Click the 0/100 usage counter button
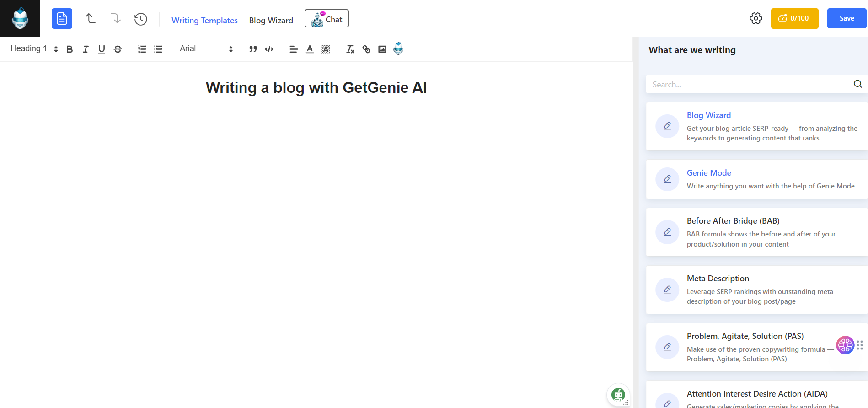 pyautogui.click(x=795, y=18)
